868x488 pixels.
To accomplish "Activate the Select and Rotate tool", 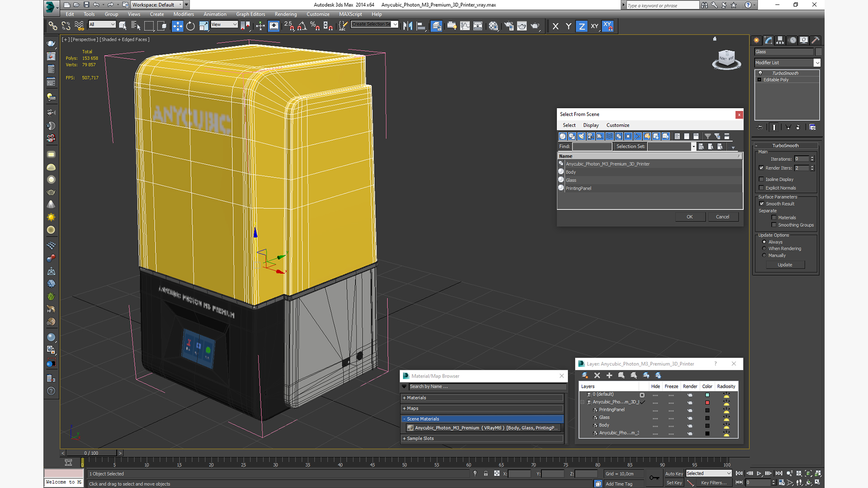I will (190, 26).
